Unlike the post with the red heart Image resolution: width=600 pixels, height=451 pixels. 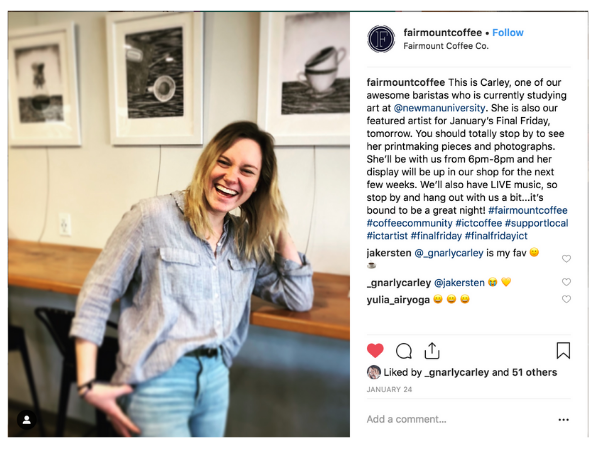(375, 350)
